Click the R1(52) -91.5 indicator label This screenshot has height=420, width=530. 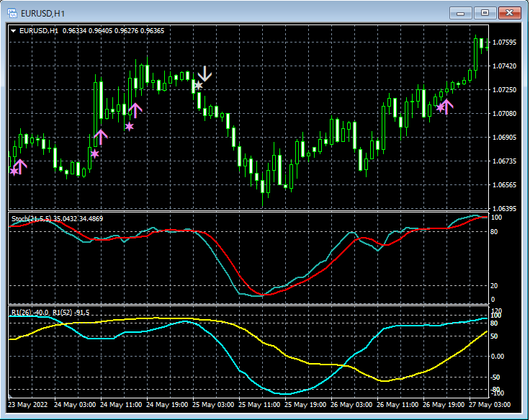coord(71,313)
